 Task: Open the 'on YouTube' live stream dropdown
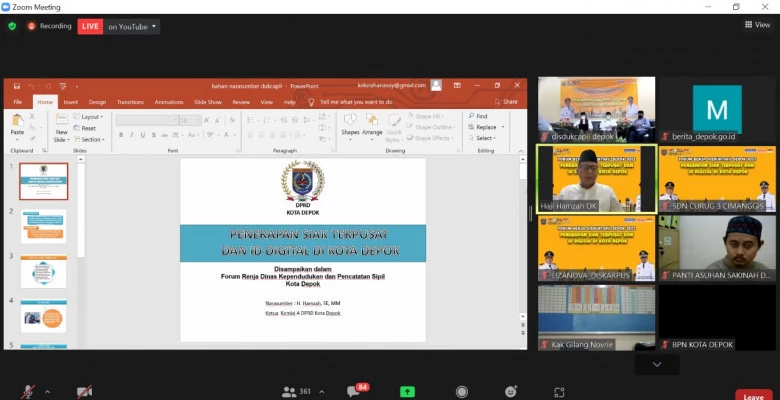coord(132,26)
